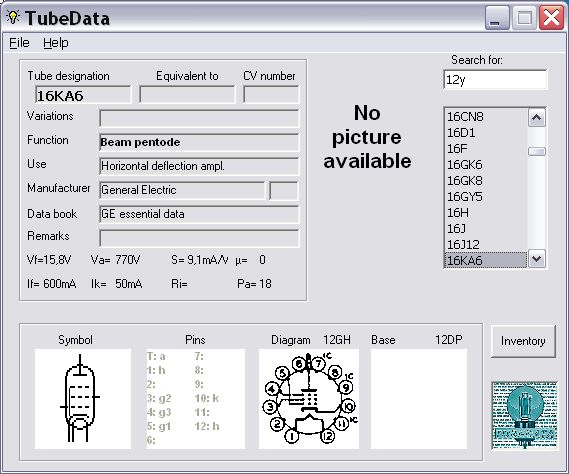569x474 pixels.
Task: Click the tube logo image below Inventory
Action: [x=524, y=416]
